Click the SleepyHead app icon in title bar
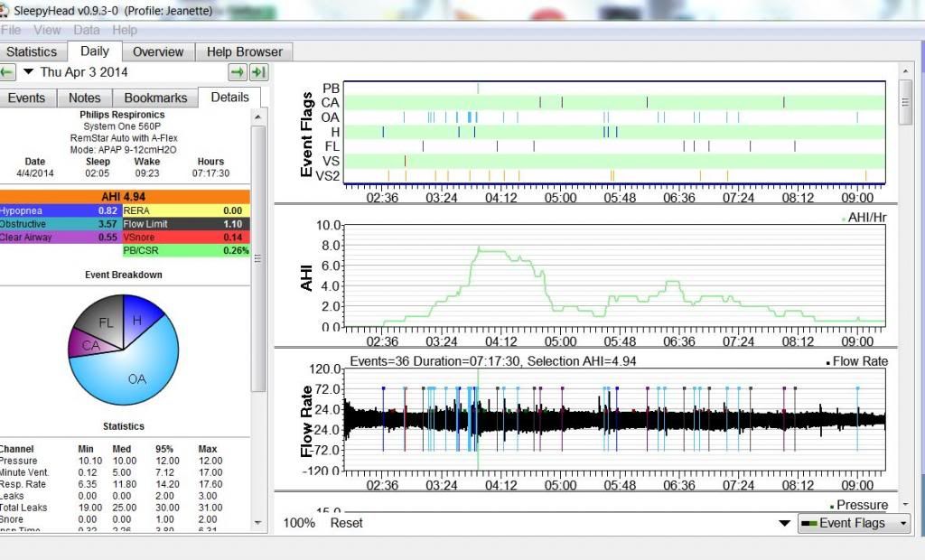Image resolution: width=925 pixels, height=560 pixels. (6, 9)
